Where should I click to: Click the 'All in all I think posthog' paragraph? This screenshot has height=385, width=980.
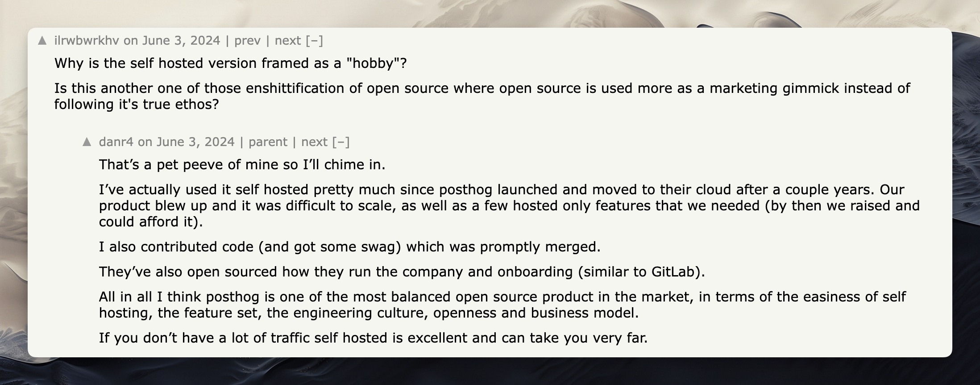[502, 305]
